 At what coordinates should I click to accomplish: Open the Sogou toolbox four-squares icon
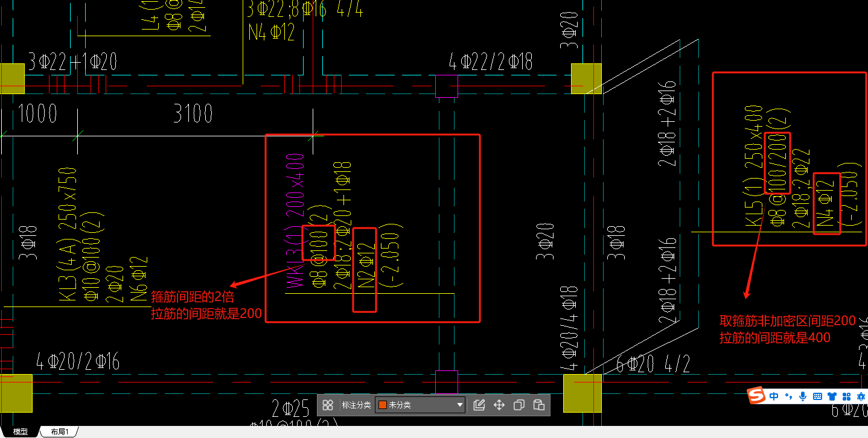click(847, 396)
